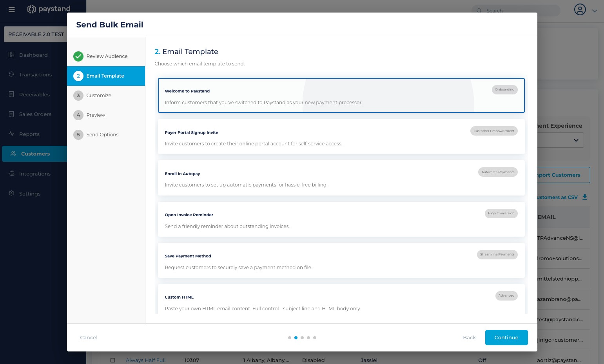Click the Settings gear icon in sidebar
The height and width of the screenshot is (364, 604).
click(11, 194)
